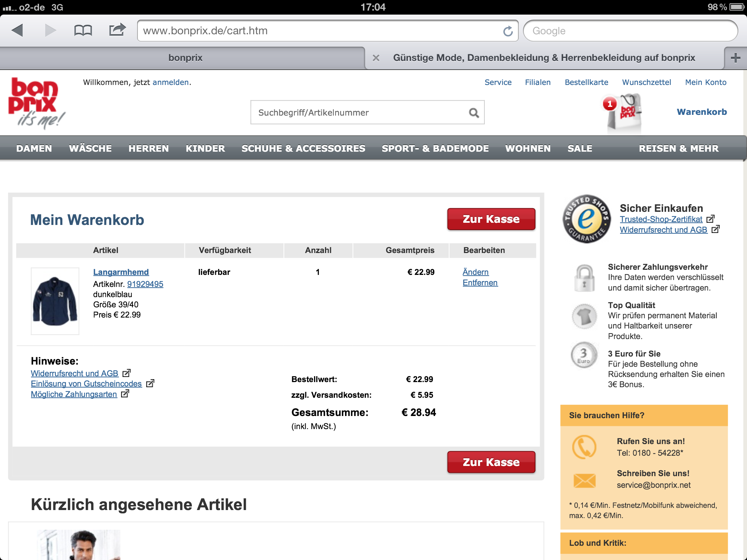Reload the page with refresh icon

click(508, 31)
